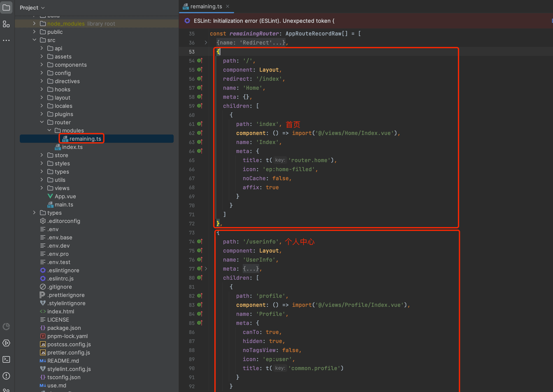The image size is (553, 392).
Task: Click gutter marker on line 82
Action: tap(200, 296)
